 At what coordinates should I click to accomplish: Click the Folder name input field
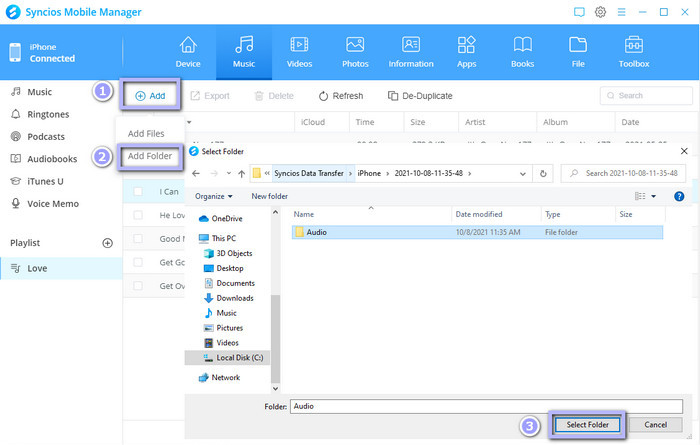(486, 406)
